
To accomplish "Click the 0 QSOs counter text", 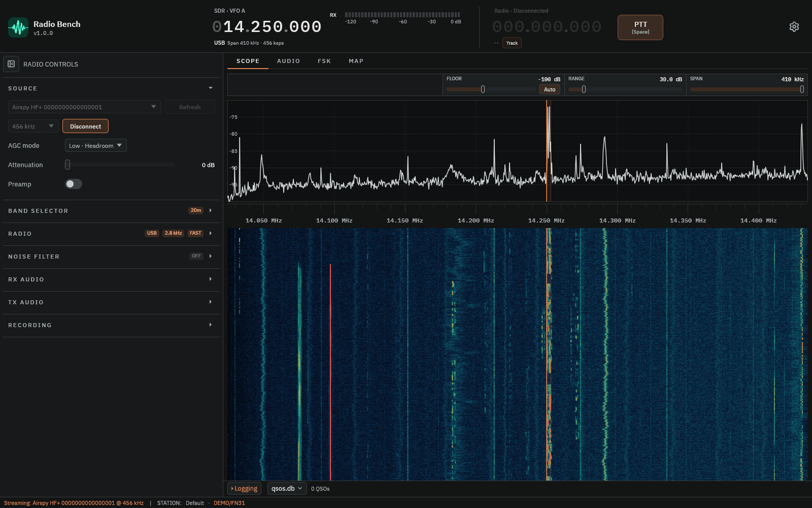I will click(320, 489).
